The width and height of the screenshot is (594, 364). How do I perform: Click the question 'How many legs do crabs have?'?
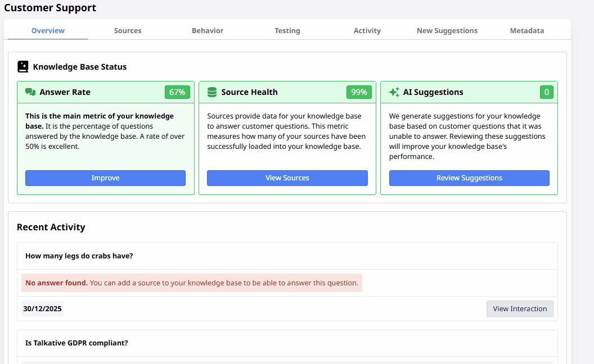pyautogui.click(x=79, y=256)
